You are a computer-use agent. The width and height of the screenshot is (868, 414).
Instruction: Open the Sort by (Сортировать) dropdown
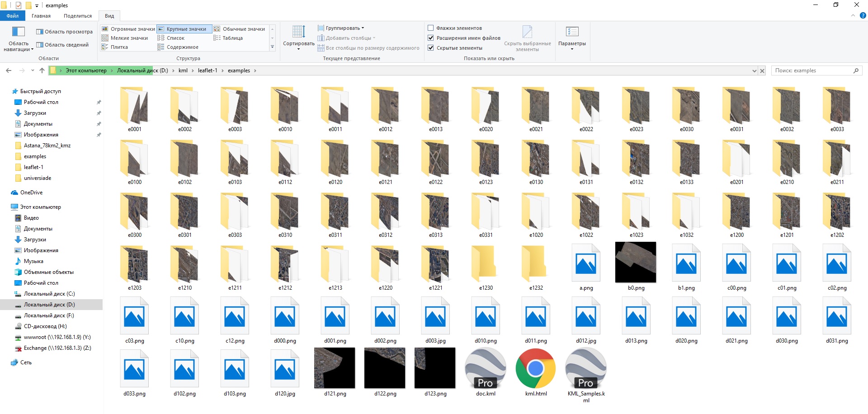pos(299,38)
